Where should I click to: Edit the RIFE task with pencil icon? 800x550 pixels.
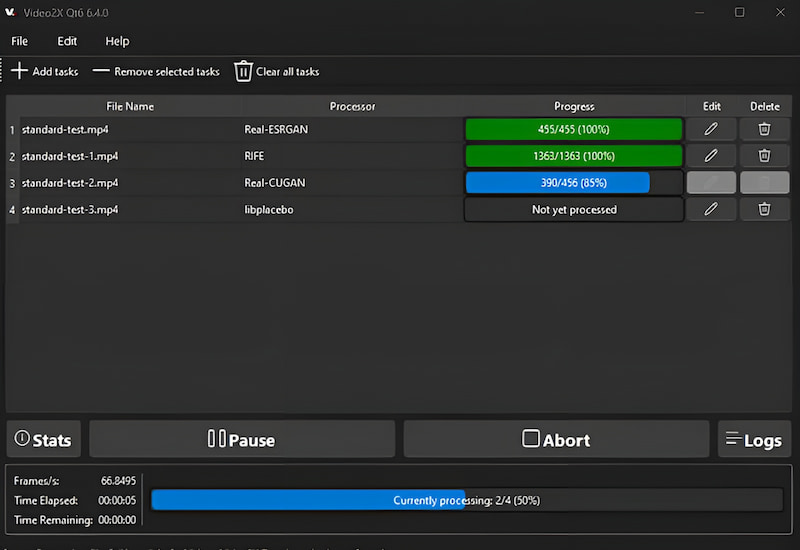711,156
